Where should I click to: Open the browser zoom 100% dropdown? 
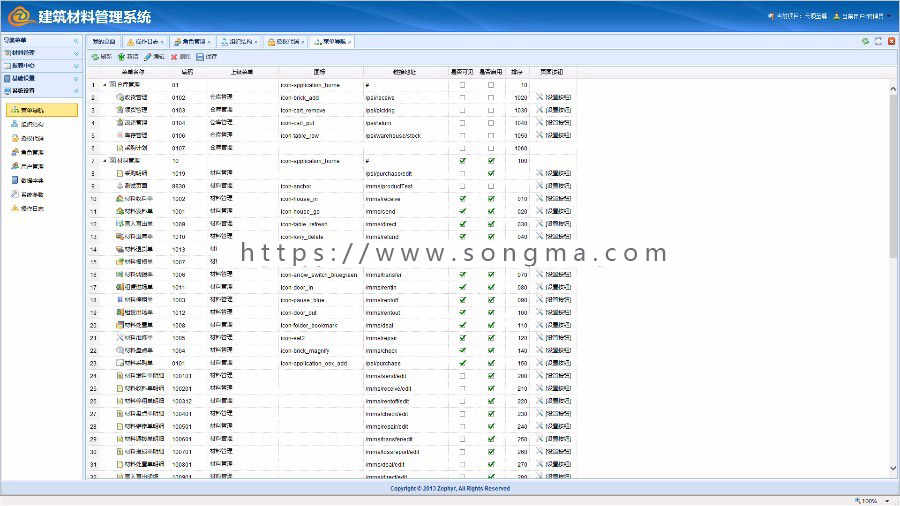(x=888, y=501)
